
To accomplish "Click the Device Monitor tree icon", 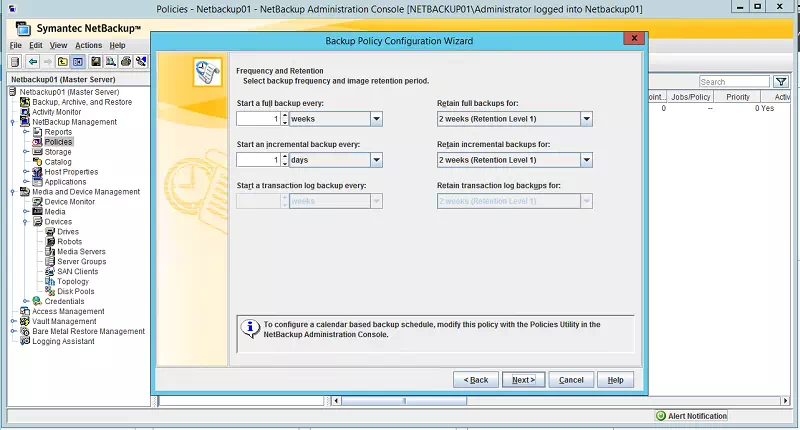I will pos(37,201).
